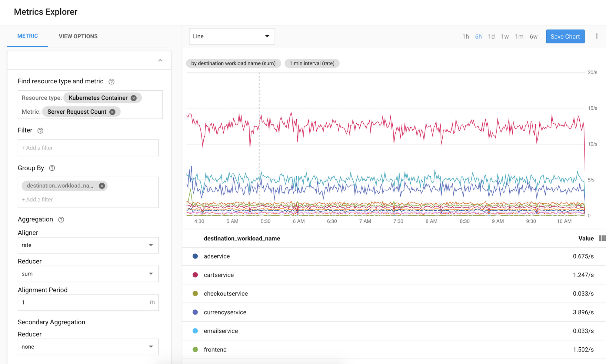
Task: Switch to the VIEW OPTIONS tab
Action: [x=78, y=36]
